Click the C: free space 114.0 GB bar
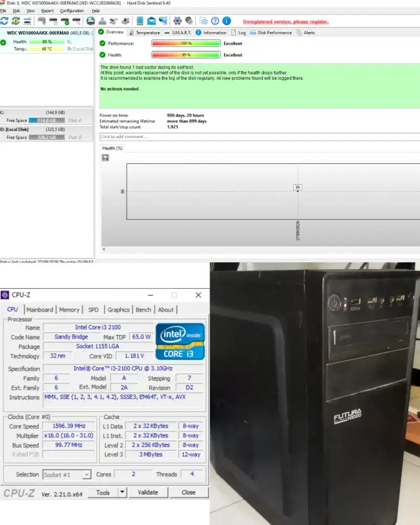The image size is (420, 525). (x=47, y=120)
